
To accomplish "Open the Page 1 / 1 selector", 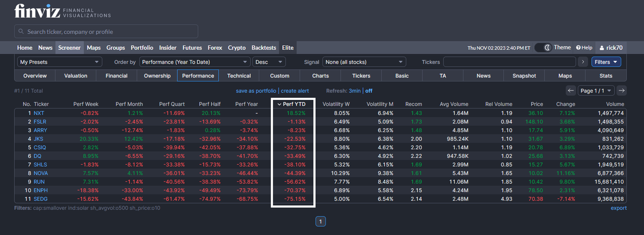I will [x=596, y=90].
